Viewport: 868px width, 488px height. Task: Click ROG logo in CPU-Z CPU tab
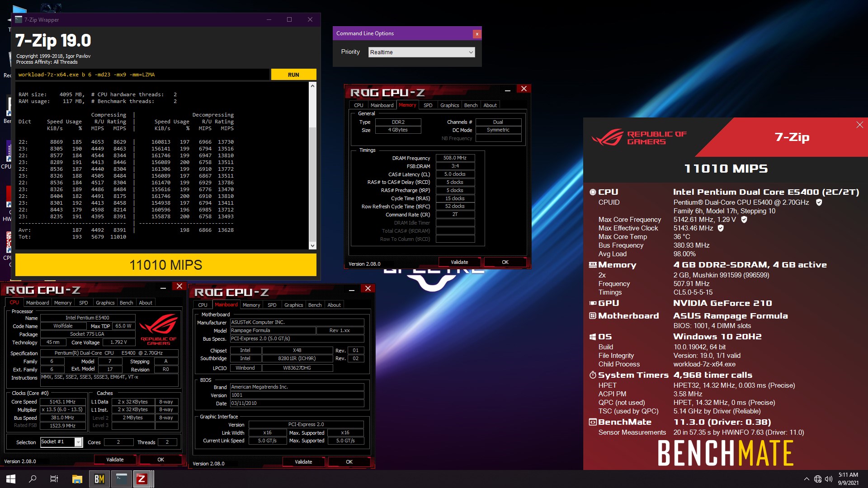(x=158, y=329)
